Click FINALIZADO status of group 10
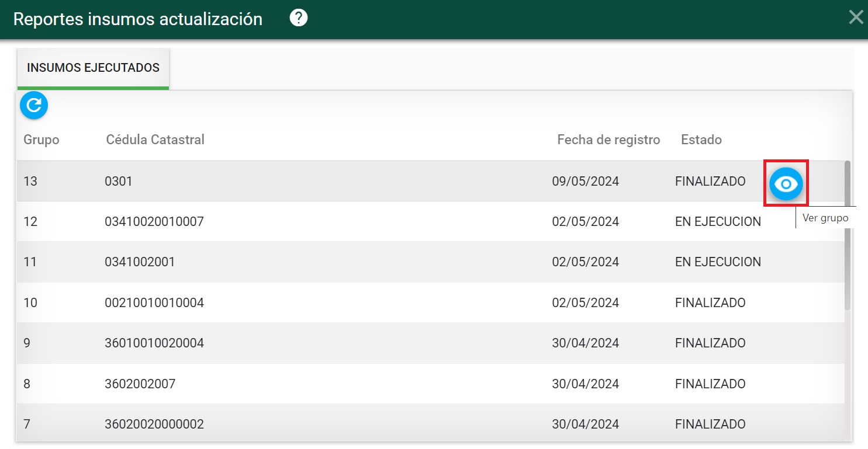The width and height of the screenshot is (868, 449). (710, 303)
